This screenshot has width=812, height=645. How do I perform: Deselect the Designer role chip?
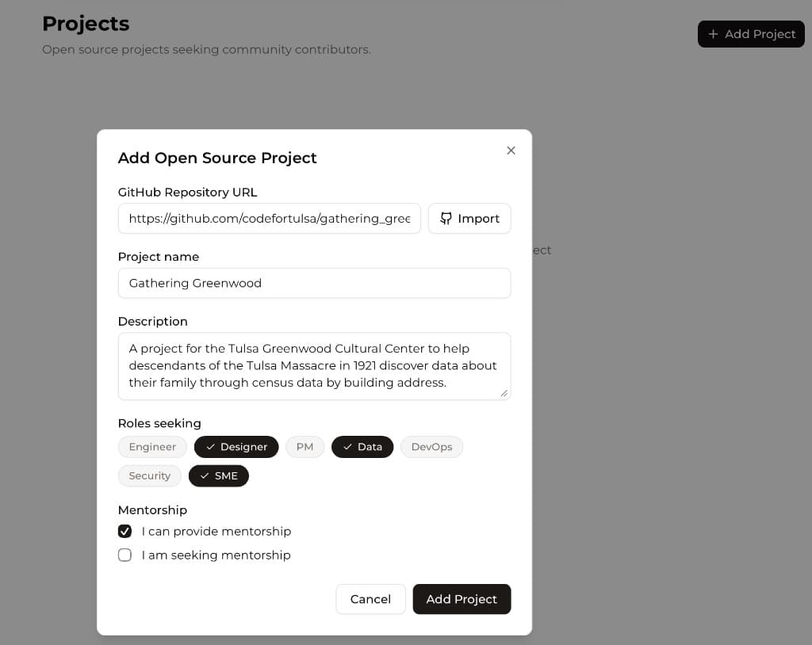click(x=236, y=447)
